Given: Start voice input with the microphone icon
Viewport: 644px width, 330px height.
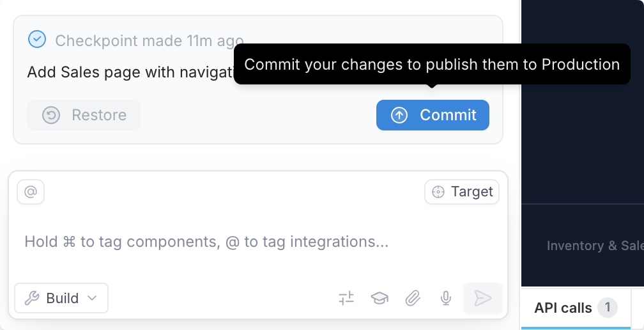Looking at the screenshot, I should [x=446, y=298].
